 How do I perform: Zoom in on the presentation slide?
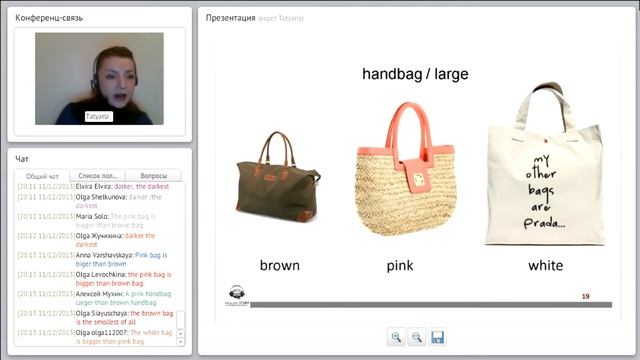(x=396, y=337)
